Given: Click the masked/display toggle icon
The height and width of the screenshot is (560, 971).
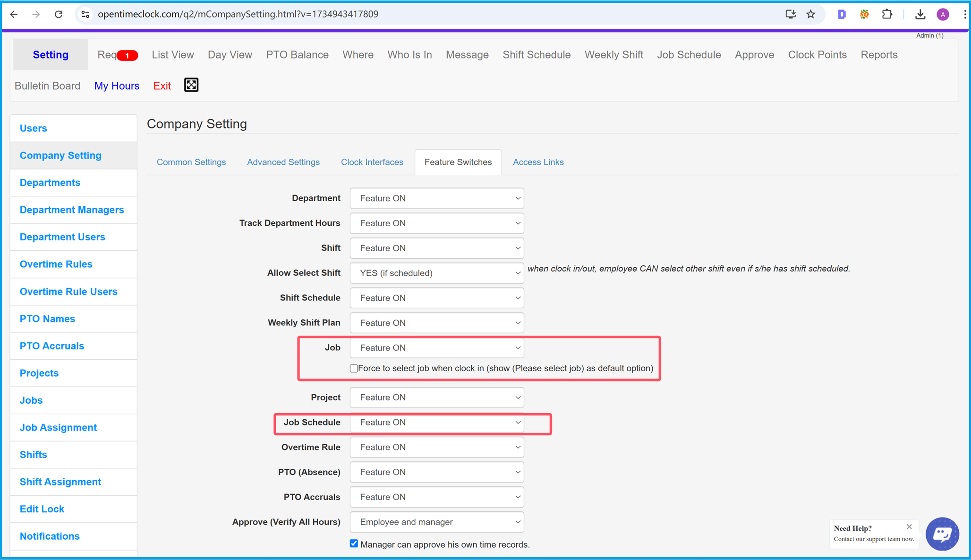Looking at the screenshot, I should [x=191, y=85].
